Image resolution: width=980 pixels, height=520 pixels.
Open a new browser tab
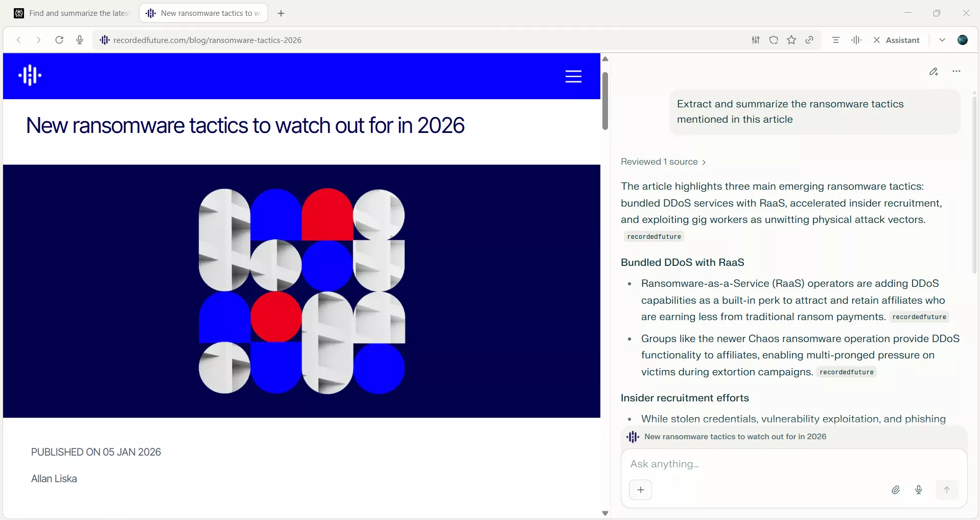281,13
